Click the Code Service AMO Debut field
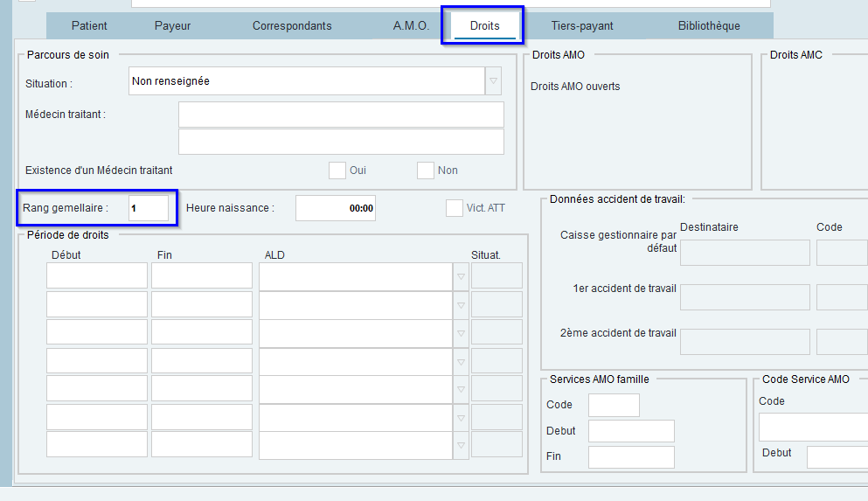The image size is (868, 501). [837, 457]
